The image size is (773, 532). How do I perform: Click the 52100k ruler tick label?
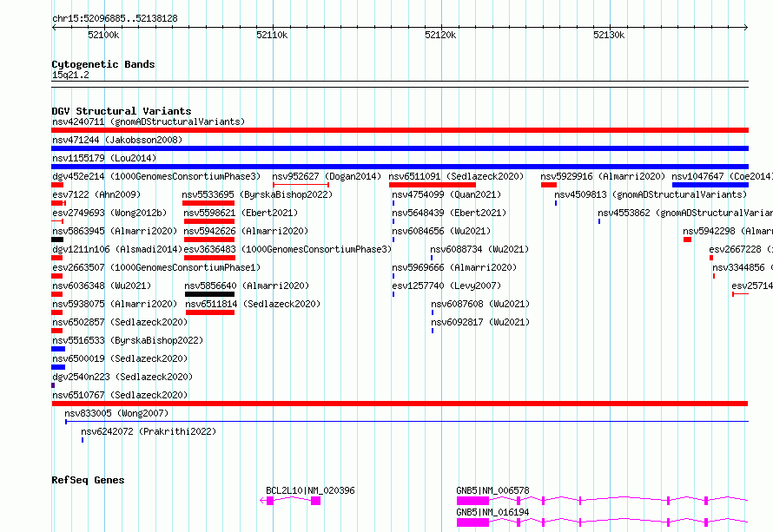pyautogui.click(x=103, y=35)
